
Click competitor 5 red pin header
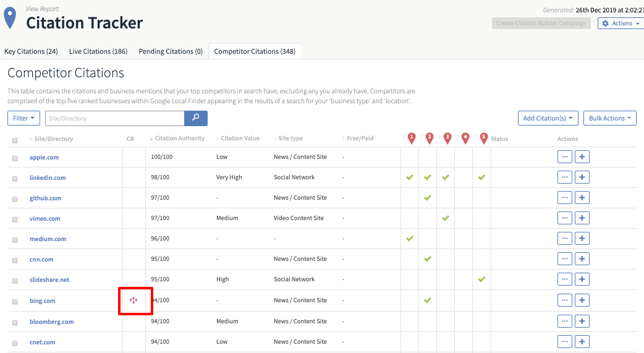pyautogui.click(x=484, y=138)
